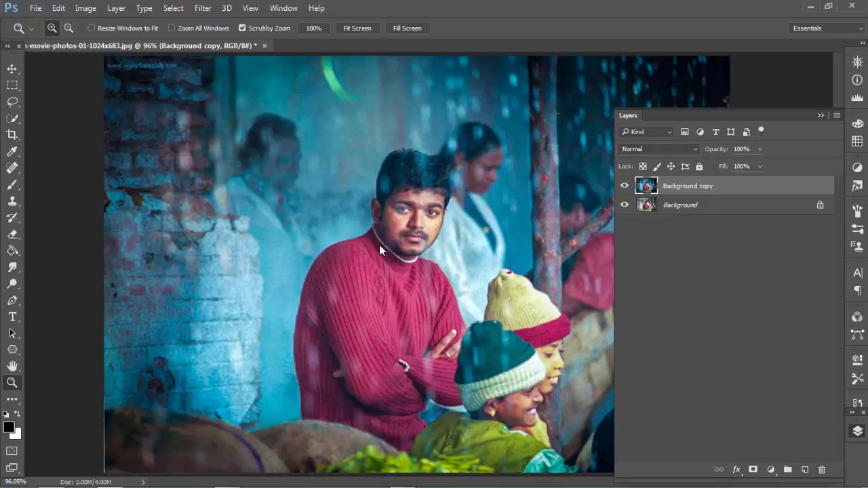The height and width of the screenshot is (488, 868).
Task: Open the Essentials workspace dropdown
Action: tap(827, 28)
